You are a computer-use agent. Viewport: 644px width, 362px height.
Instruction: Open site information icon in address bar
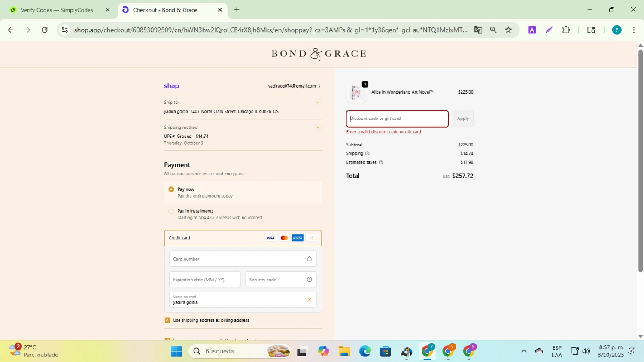64,30
